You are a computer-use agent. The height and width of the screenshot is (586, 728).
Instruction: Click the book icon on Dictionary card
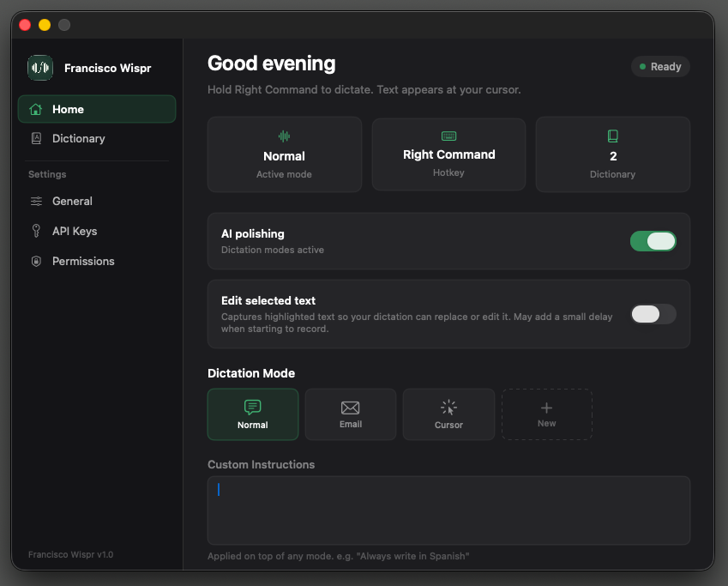point(612,136)
